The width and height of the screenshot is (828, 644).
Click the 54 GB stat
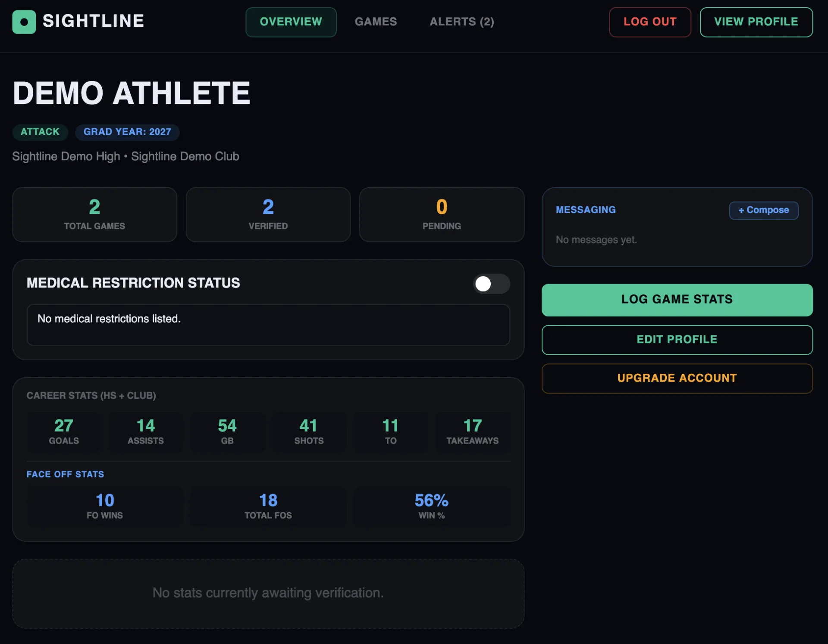pyautogui.click(x=227, y=431)
